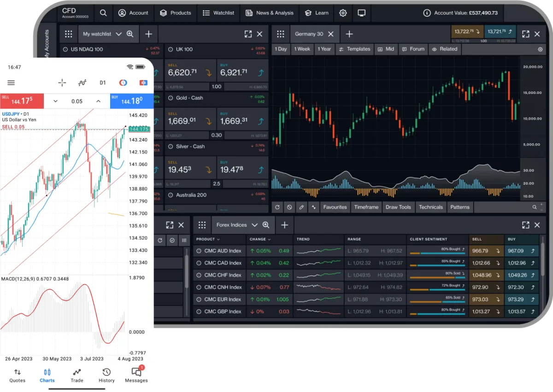Click the monitor layout icon in the header
The image size is (553, 392).
361,13
